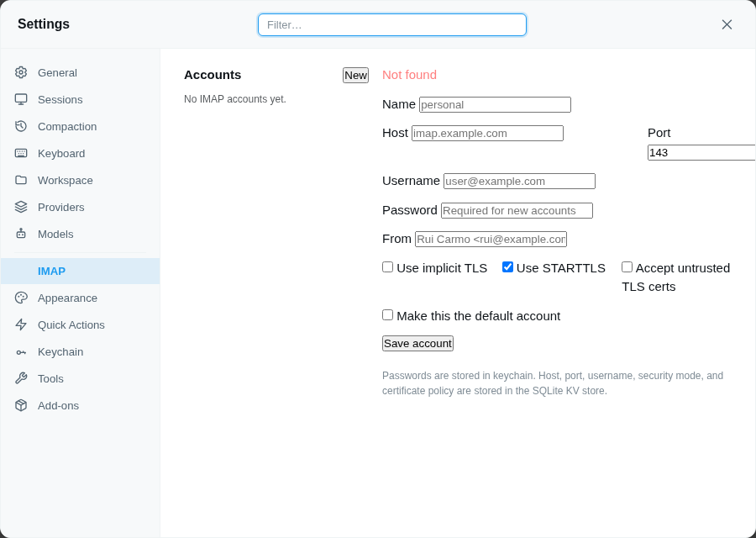The height and width of the screenshot is (538, 756).
Task: Check Make this the default account
Action: (387, 315)
